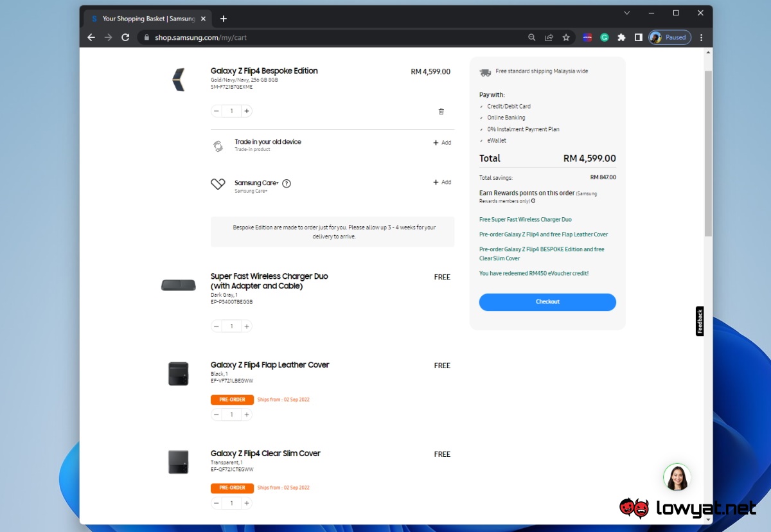
Task: Click the free Flap Leather Cover promo text
Action: click(544, 235)
